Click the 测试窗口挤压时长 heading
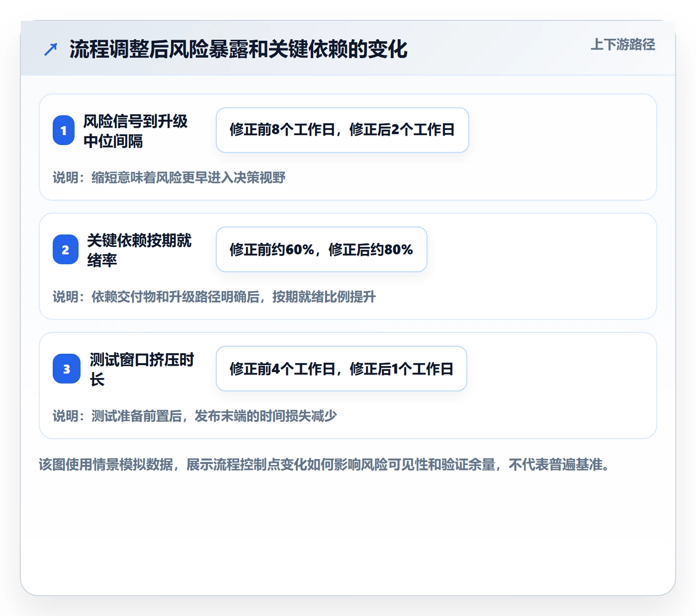The height and width of the screenshot is (616, 696). [x=142, y=369]
